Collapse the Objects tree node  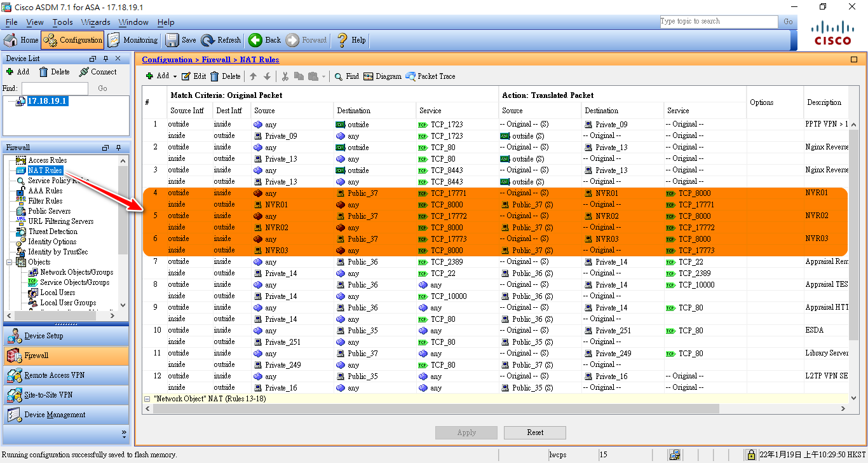(x=10, y=262)
